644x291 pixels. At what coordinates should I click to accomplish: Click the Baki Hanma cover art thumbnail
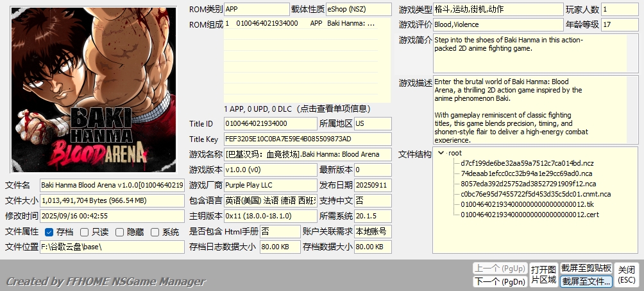pos(94,90)
